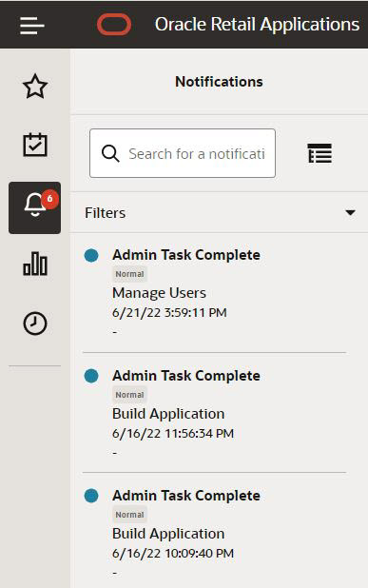Expand the Filters dropdown arrow
The width and height of the screenshot is (368, 588).
coord(350,212)
